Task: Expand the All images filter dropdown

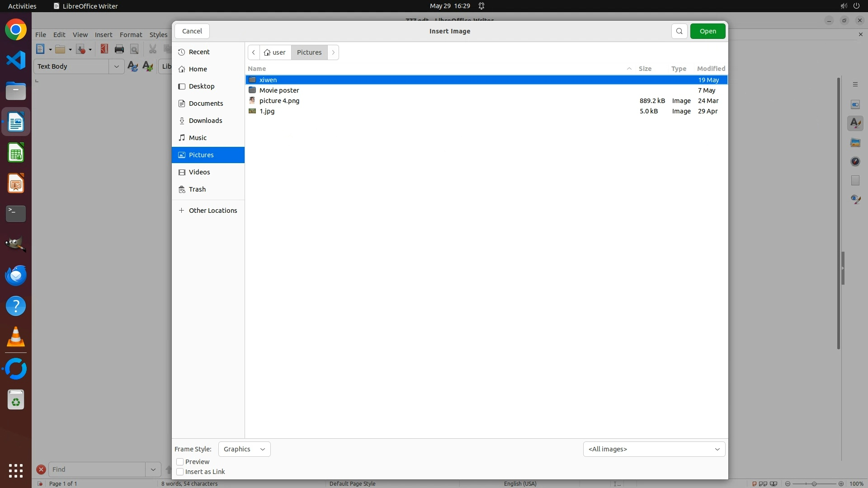Action: [654, 449]
